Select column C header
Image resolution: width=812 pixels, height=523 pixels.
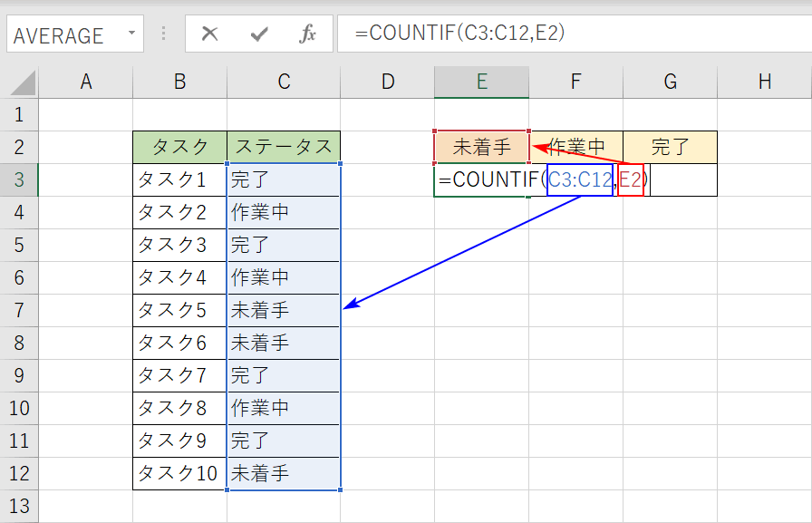pos(283,81)
